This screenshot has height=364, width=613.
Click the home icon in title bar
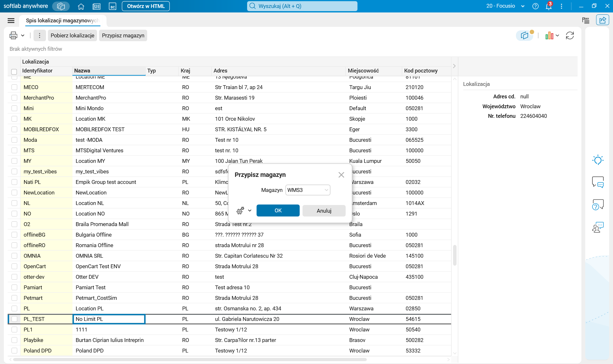pyautogui.click(x=81, y=6)
